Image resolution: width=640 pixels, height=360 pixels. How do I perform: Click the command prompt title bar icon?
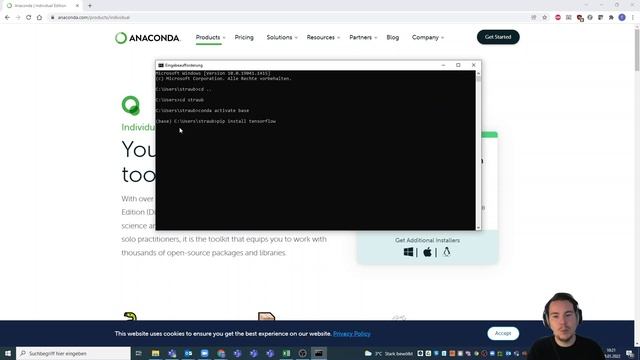161,65
